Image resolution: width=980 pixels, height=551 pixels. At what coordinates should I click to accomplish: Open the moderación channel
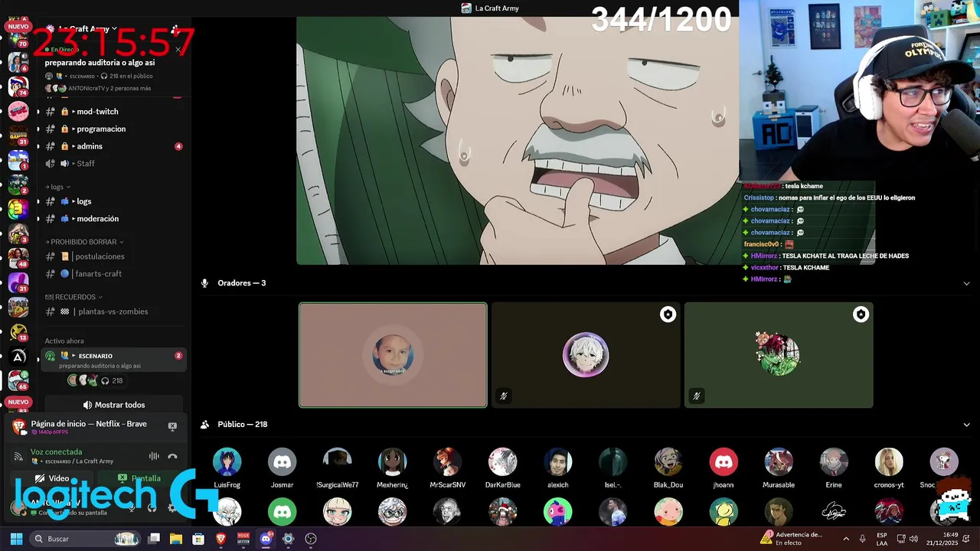coord(113,219)
